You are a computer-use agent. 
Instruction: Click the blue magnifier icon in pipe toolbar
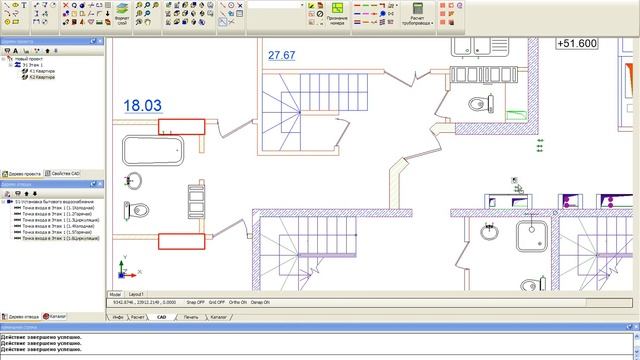point(382,13)
